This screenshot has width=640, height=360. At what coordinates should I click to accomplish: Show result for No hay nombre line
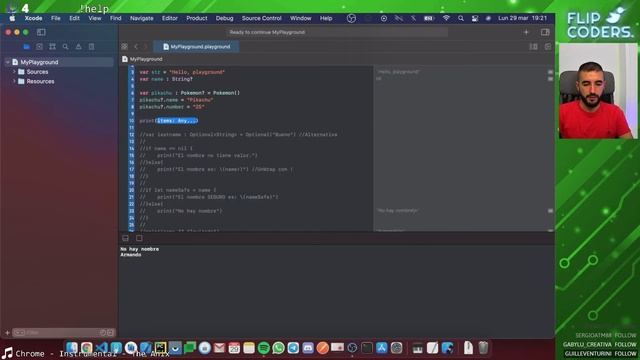(550, 211)
